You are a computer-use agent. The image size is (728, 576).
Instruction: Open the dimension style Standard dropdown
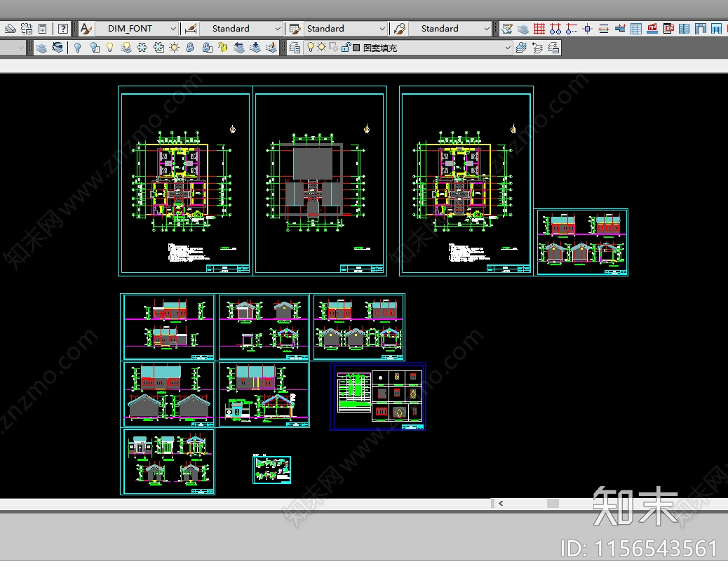pos(241,29)
